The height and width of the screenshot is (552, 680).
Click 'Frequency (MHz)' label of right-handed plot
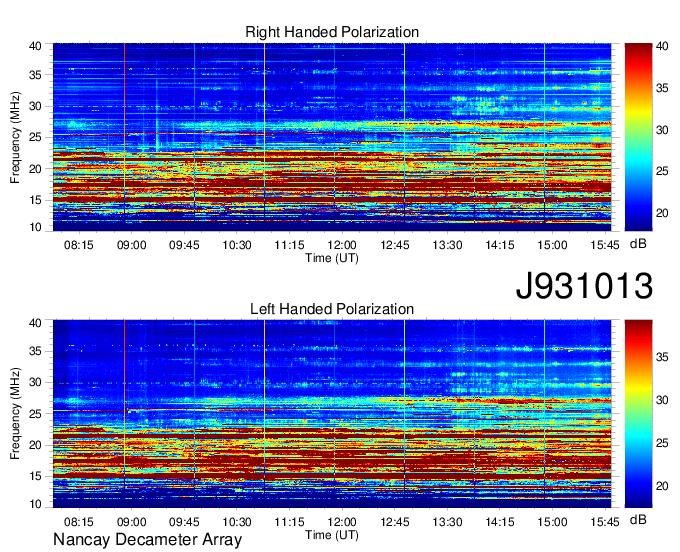15,137
